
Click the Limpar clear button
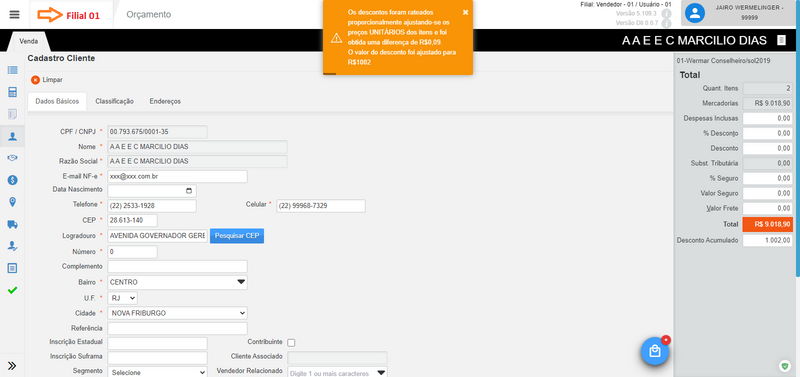(47, 80)
